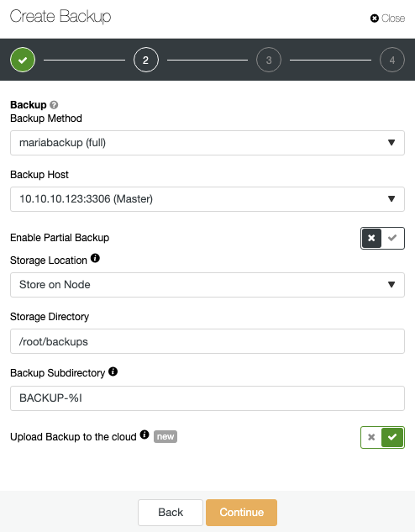415x532 pixels.
Task: Click the X icon next to Close
Action: 375,18
